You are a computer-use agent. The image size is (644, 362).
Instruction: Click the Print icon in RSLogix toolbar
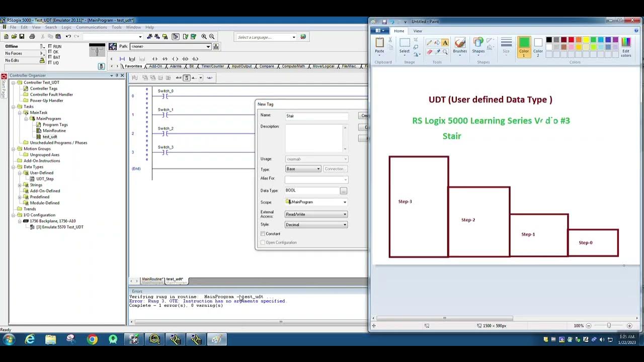tap(32, 37)
